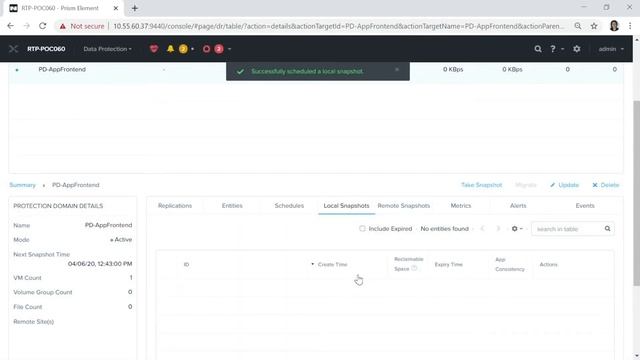Open the alerts bell icon
This screenshot has width=640, height=360.
point(170,49)
